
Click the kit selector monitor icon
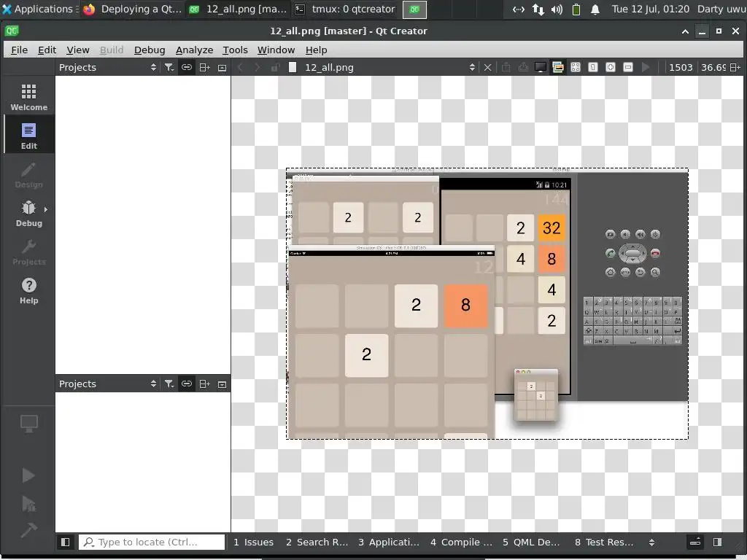[x=28, y=424]
